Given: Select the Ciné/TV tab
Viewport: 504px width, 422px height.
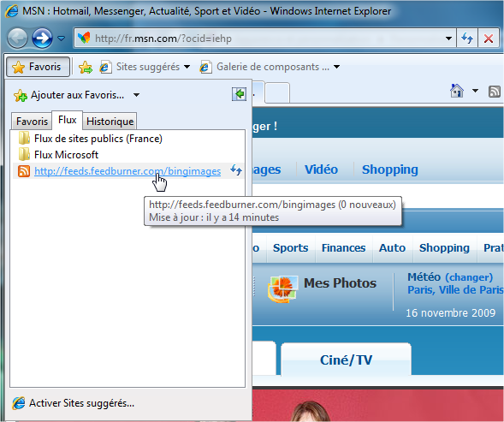Looking at the screenshot, I should pyautogui.click(x=347, y=360).
